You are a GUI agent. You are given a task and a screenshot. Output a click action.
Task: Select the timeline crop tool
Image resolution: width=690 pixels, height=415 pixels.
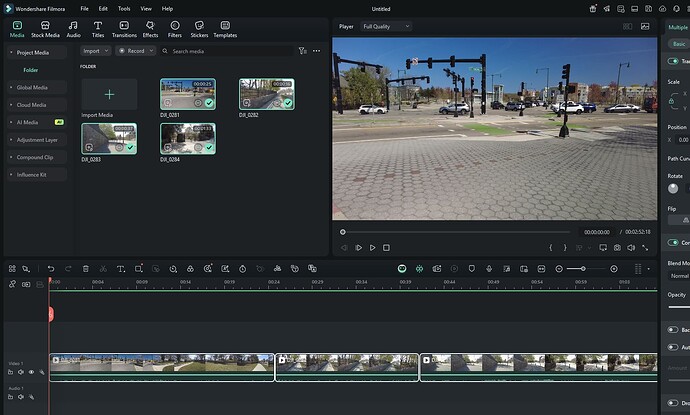139,268
